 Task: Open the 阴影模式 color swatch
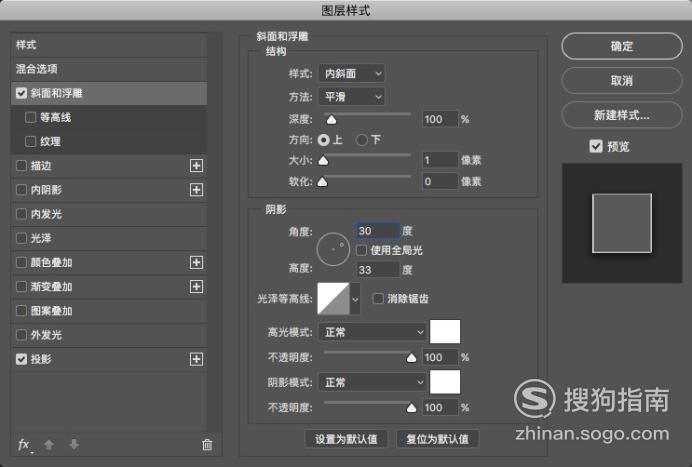click(445, 382)
